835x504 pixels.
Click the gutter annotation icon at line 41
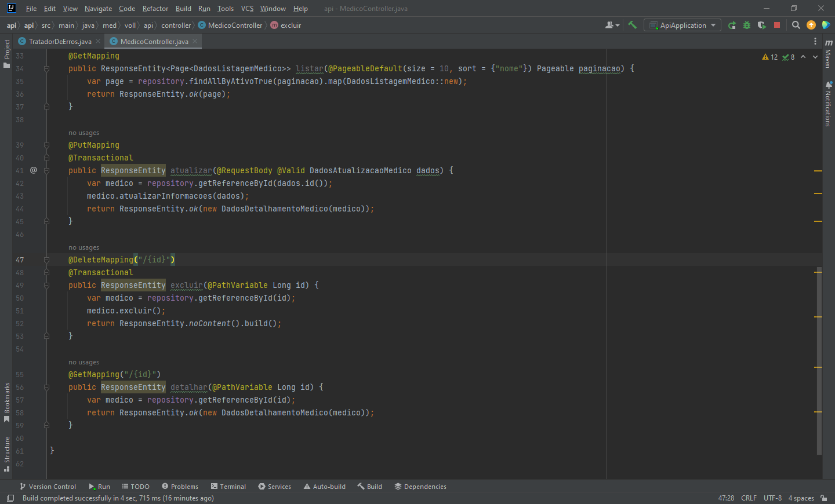point(34,170)
